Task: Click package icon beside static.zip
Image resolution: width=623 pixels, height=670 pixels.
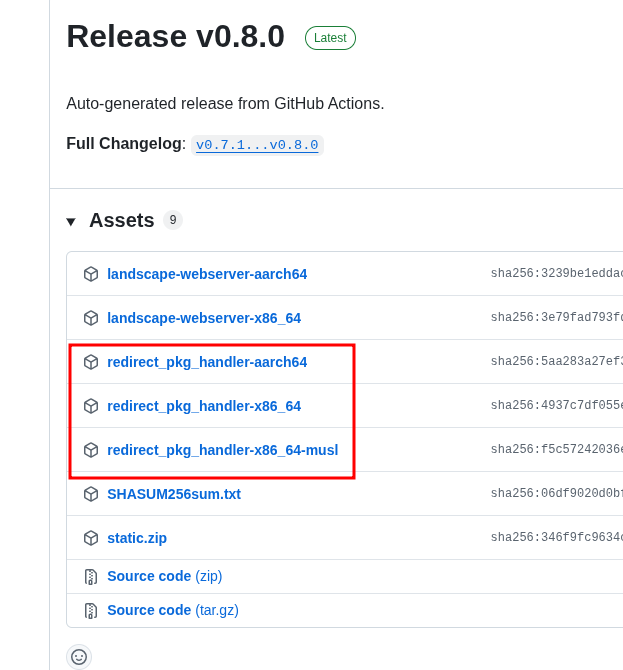Action: point(91,538)
